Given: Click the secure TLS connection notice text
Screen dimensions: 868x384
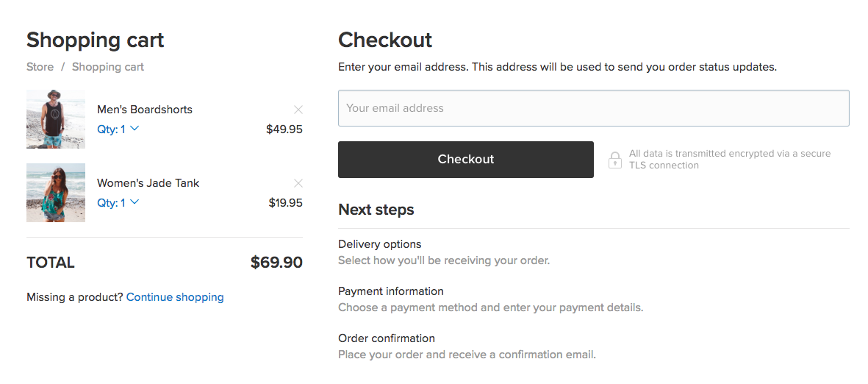Looking at the screenshot, I should 729,160.
